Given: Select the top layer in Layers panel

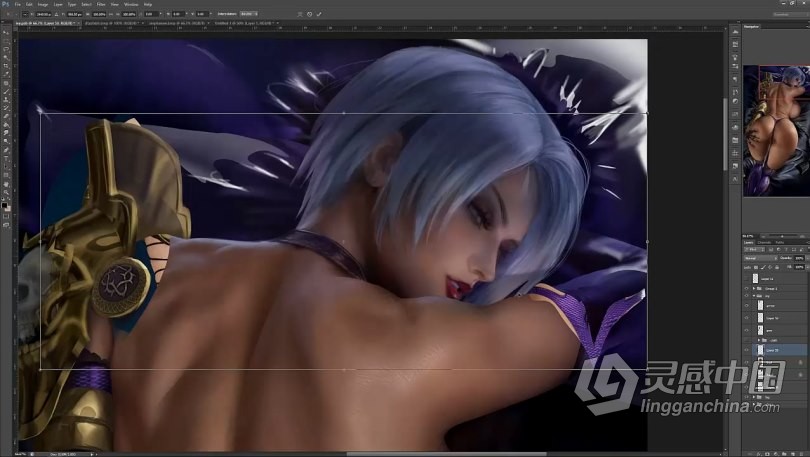Looking at the screenshot, I should click(x=776, y=279).
